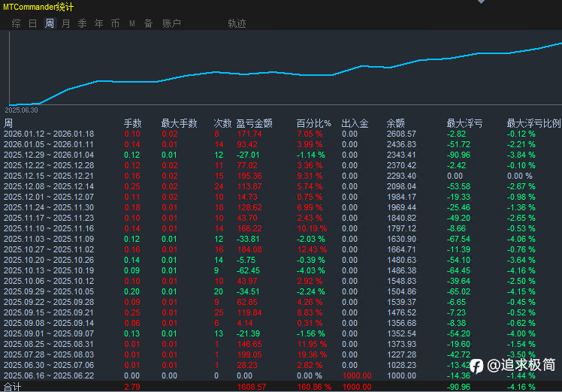Sort by the 余额 column header
The height and width of the screenshot is (392, 562).
396,123
